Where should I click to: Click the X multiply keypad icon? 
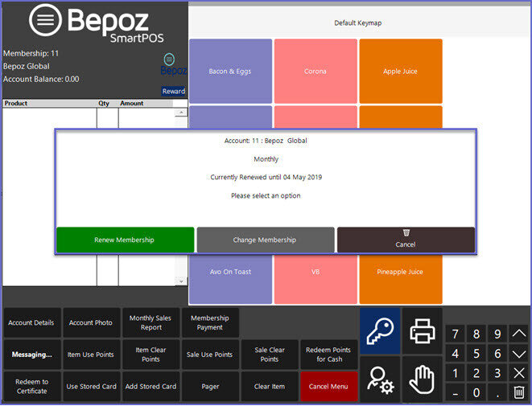(x=519, y=373)
